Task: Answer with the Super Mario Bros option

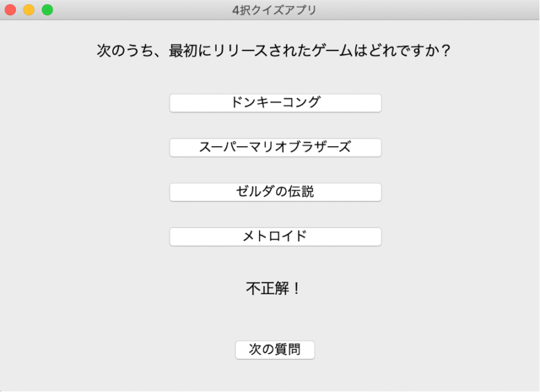Action: click(x=275, y=147)
